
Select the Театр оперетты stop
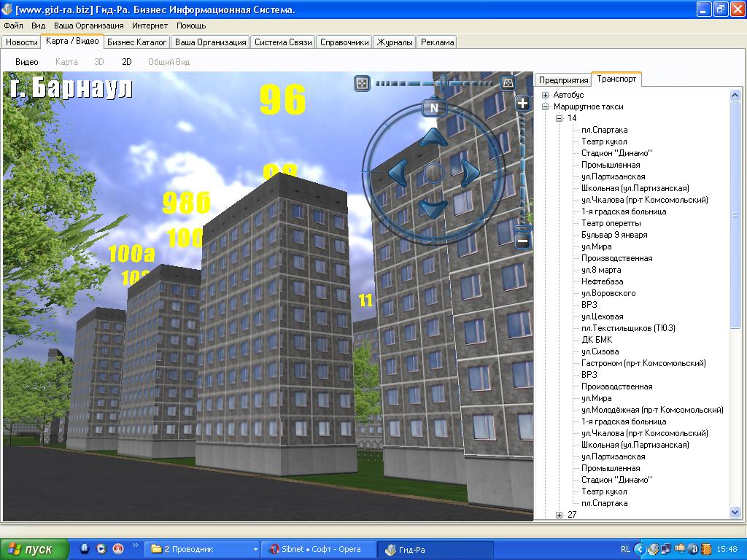pyautogui.click(x=611, y=223)
